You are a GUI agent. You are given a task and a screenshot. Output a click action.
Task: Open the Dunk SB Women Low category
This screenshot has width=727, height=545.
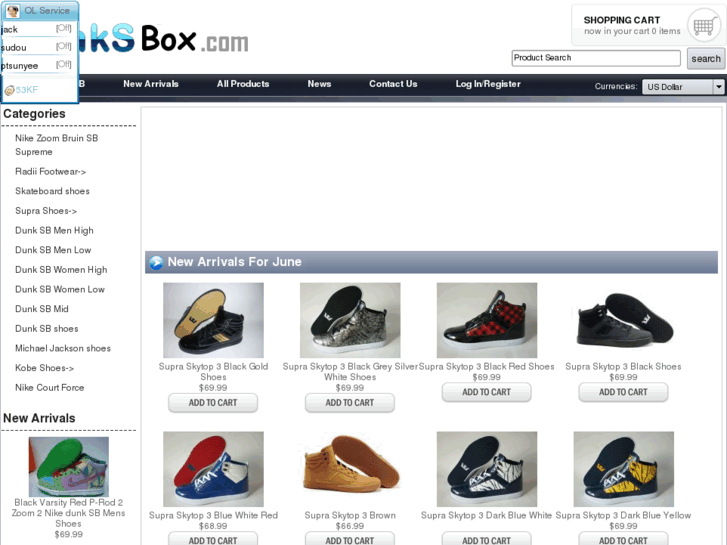pyautogui.click(x=60, y=289)
